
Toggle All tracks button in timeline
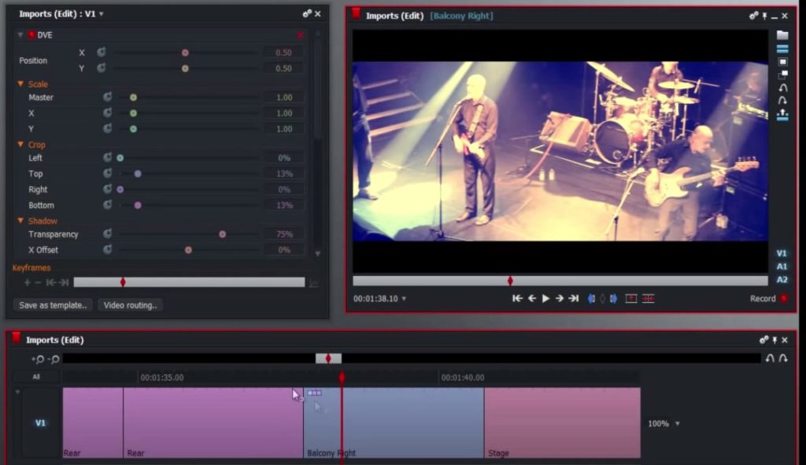(x=36, y=377)
